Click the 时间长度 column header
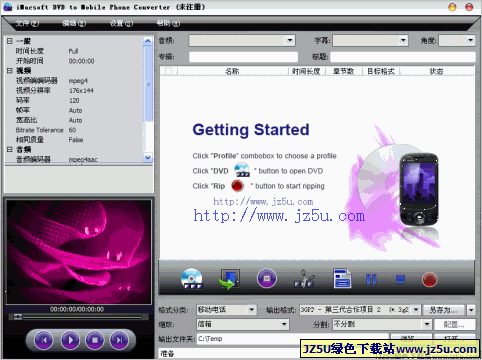Screen dimensions: 482x360 (306, 71)
